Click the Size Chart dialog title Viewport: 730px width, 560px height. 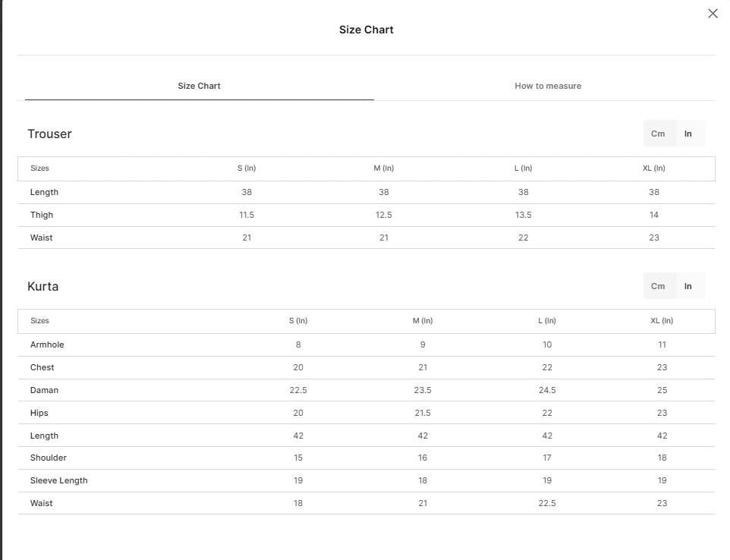[x=366, y=30]
